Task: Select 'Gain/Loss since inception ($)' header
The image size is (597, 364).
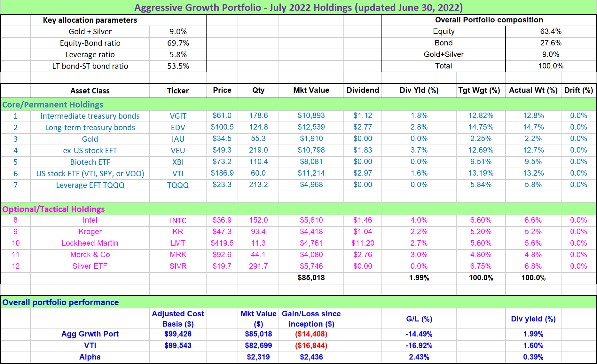Action: click(x=311, y=319)
